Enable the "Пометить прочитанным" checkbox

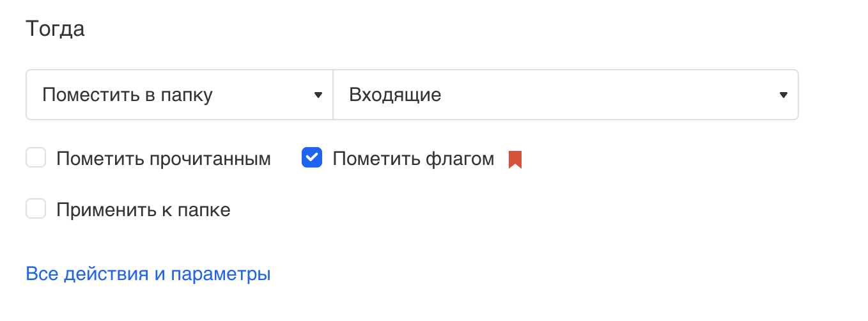(36, 157)
